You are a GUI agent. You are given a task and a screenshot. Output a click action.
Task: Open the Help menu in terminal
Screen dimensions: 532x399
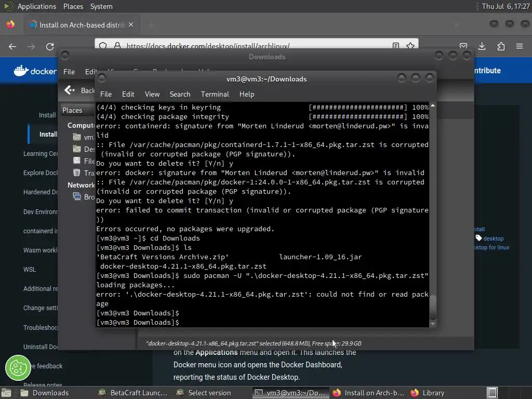[247, 94]
